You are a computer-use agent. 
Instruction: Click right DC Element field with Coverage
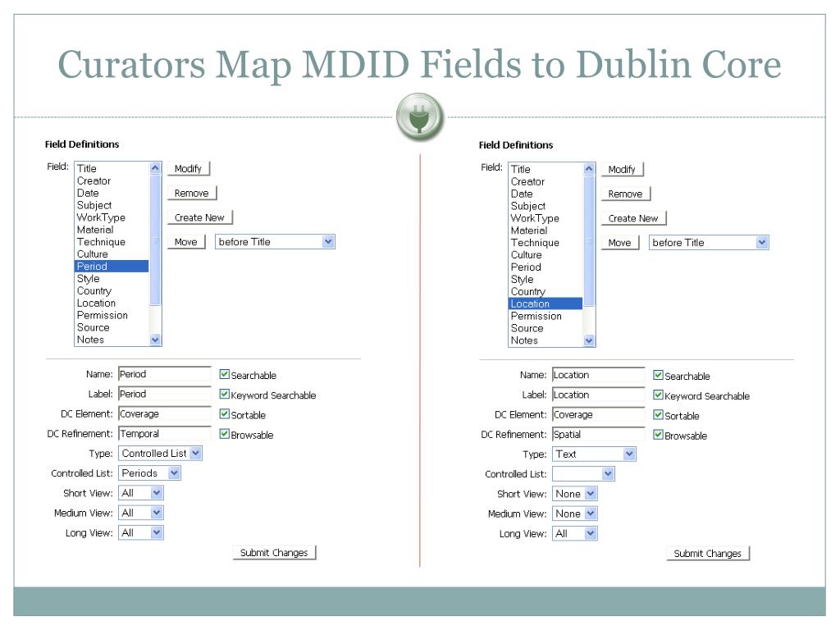click(599, 414)
